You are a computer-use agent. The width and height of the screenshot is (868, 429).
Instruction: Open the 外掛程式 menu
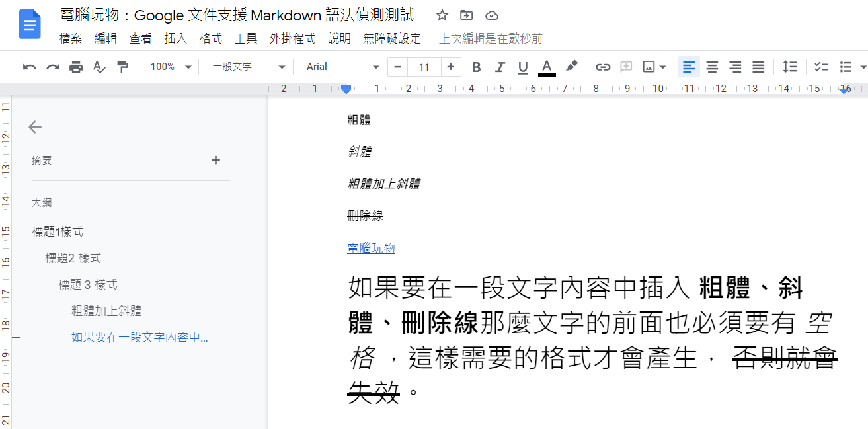(293, 39)
